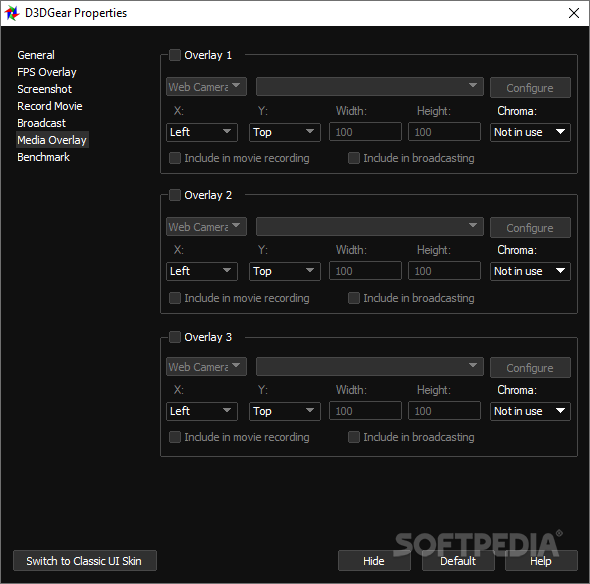
Task: Open Overlay 1 Web Camera source dropdown
Action: [206, 87]
